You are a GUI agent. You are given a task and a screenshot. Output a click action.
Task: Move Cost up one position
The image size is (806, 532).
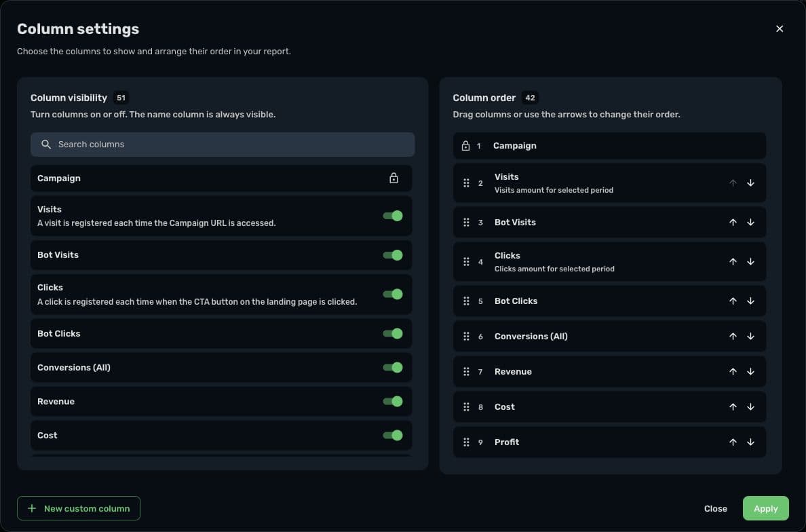(x=733, y=407)
